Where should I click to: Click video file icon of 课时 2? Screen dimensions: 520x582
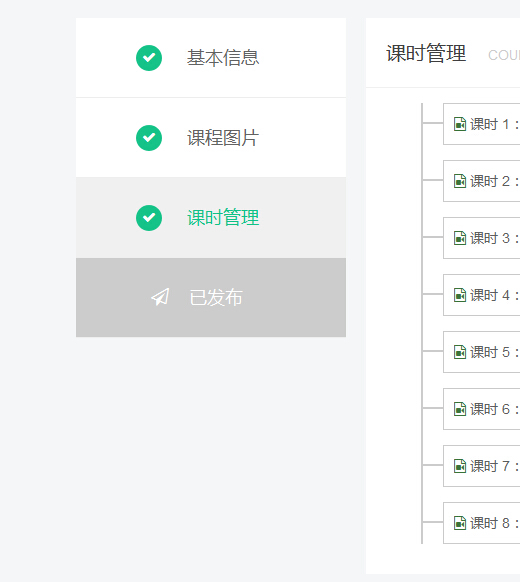[460, 181]
